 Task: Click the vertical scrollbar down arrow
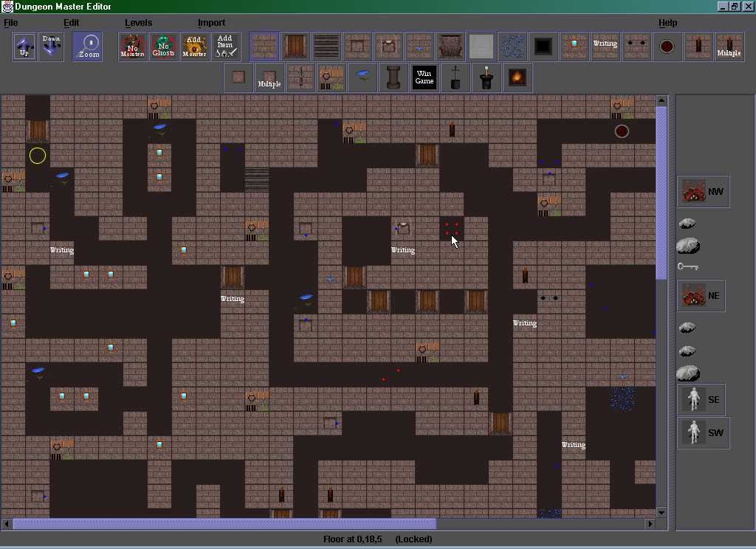(x=661, y=512)
